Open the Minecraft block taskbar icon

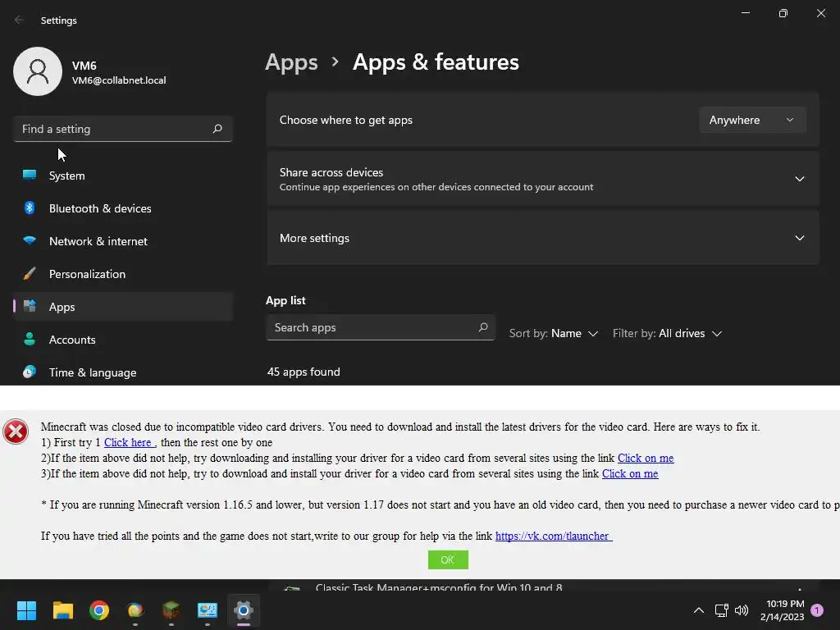click(x=171, y=610)
